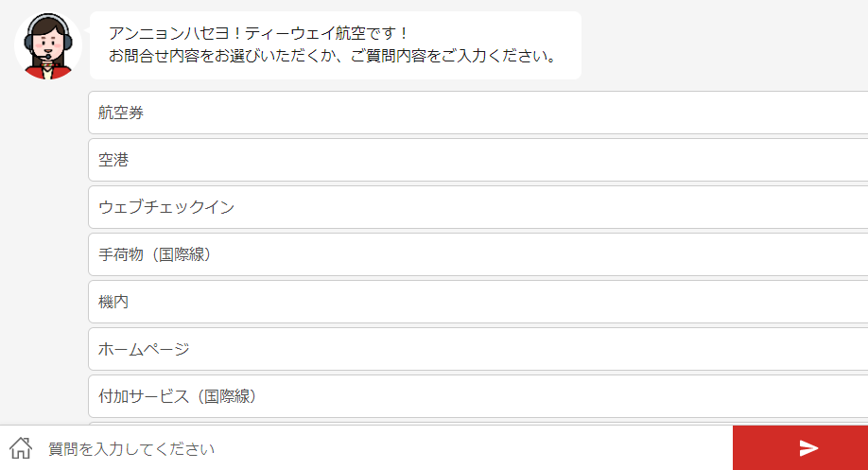Click the アンニョンハセヨ greeting message bubble
868x470 pixels.
click(335, 44)
